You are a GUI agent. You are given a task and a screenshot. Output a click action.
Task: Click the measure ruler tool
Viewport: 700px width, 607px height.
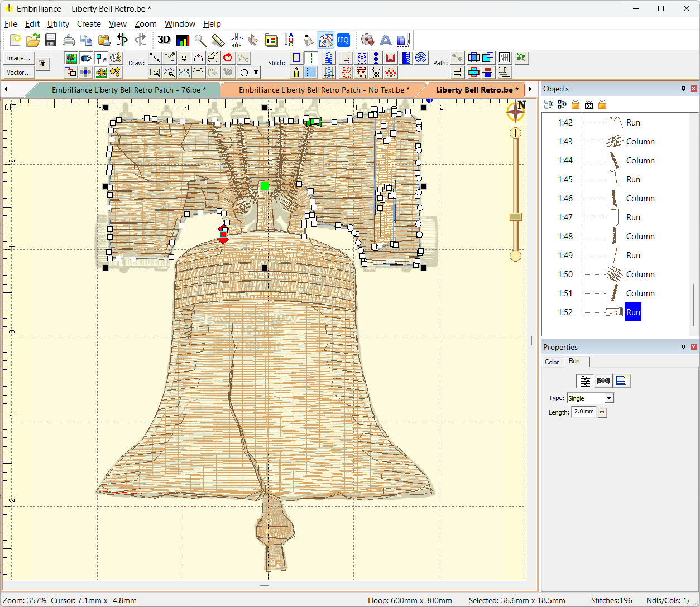point(218,40)
